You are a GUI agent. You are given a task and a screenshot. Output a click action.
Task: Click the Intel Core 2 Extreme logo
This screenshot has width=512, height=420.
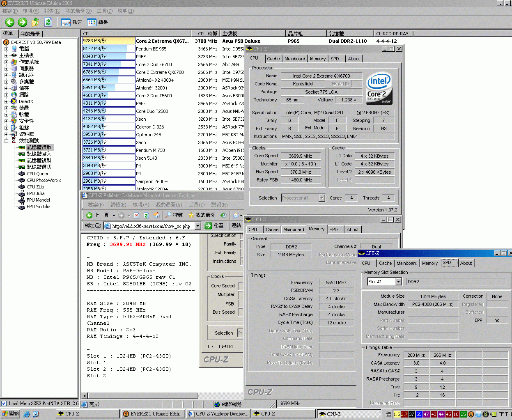379,88
